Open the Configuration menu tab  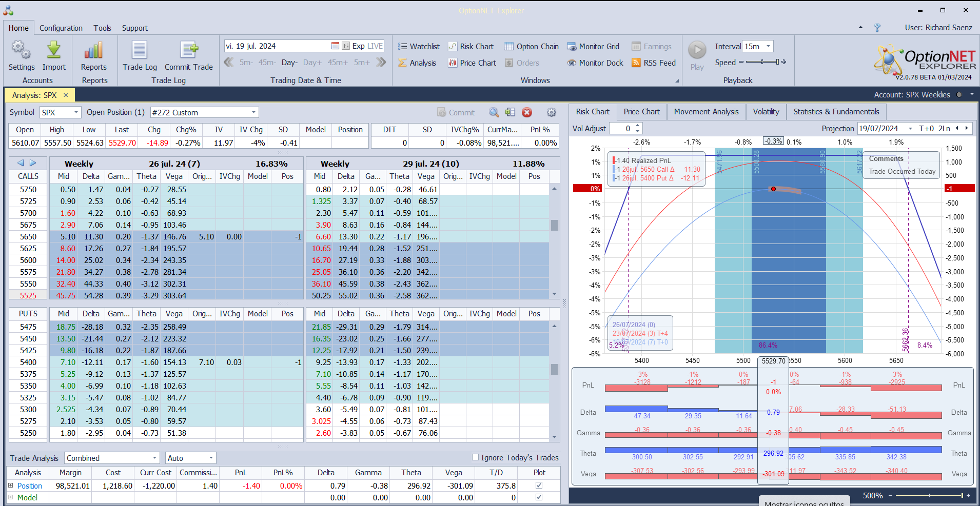tap(61, 28)
